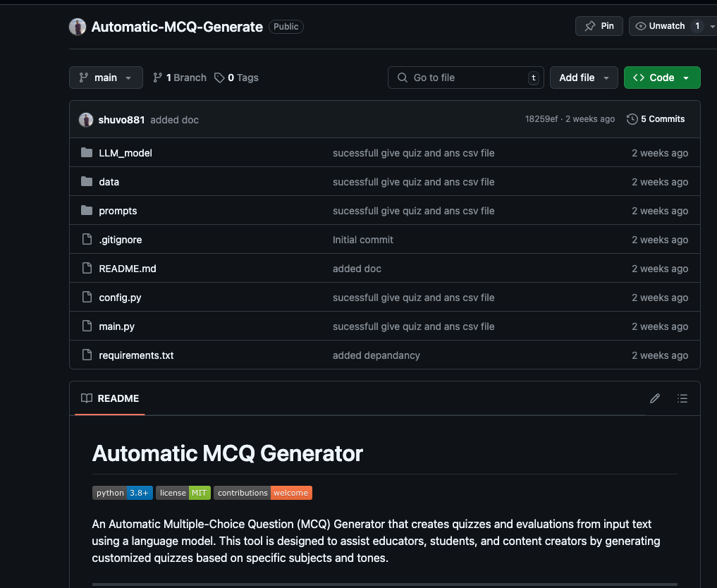
Task: Toggle Pin for this repository
Action: click(599, 26)
